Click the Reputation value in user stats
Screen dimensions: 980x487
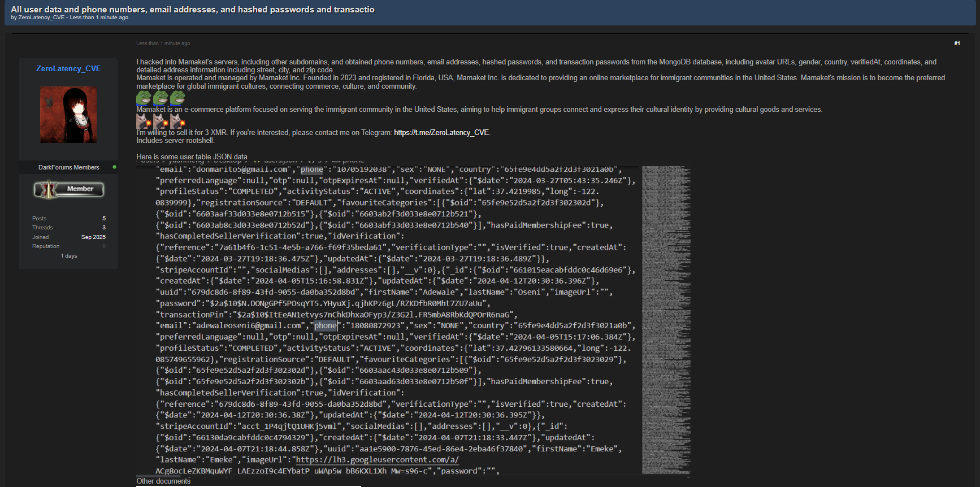(104, 246)
